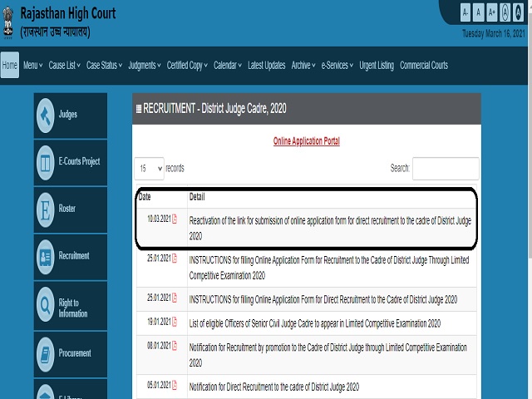The width and height of the screenshot is (532, 399).
Task: Open PDF icon for 08.01.2021 entry
Action: 175,346
